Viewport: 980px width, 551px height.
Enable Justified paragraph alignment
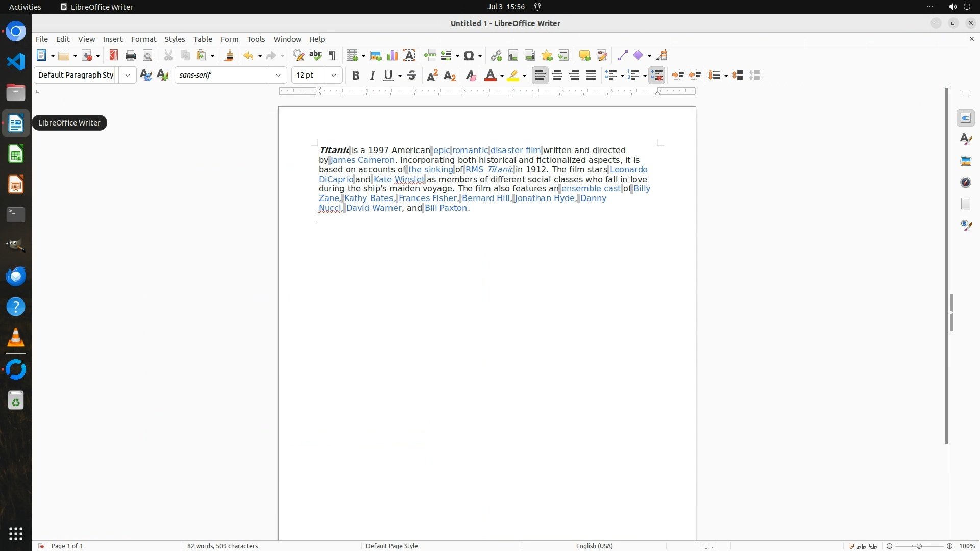point(591,76)
